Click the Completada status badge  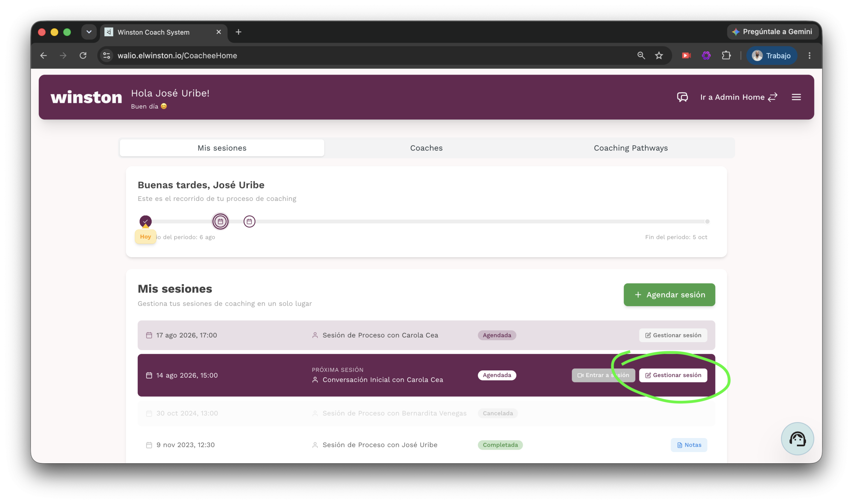coord(500,445)
